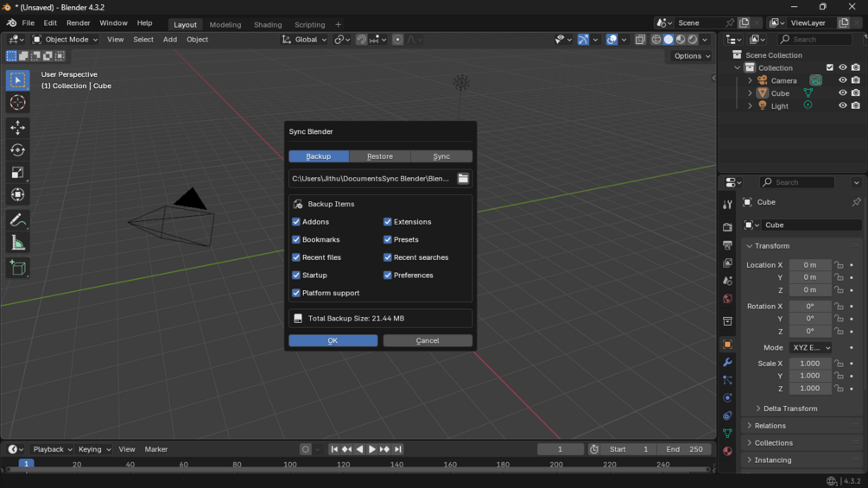868x488 pixels.
Task: Uncheck the Platform support backup item
Action: tap(296, 293)
